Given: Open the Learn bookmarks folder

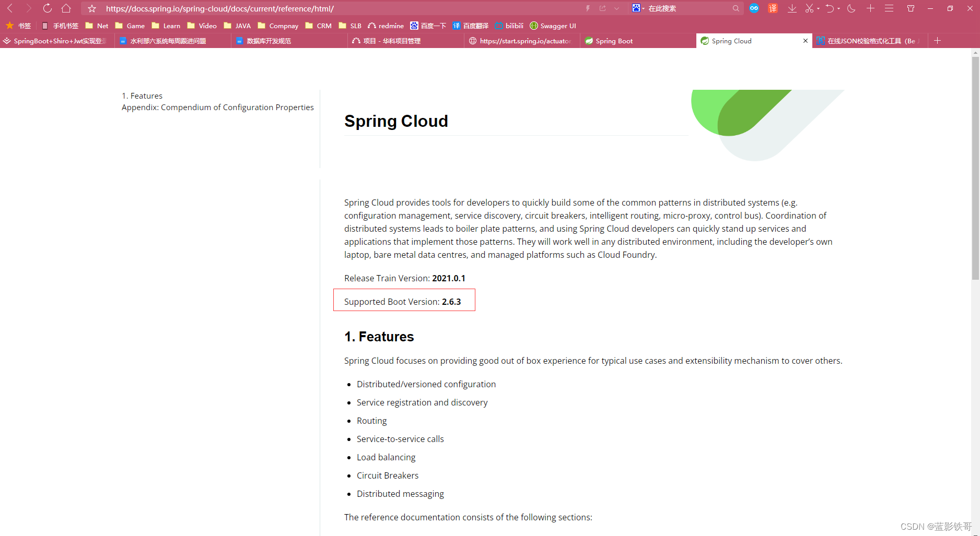Looking at the screenshot, I should point(166,26).
